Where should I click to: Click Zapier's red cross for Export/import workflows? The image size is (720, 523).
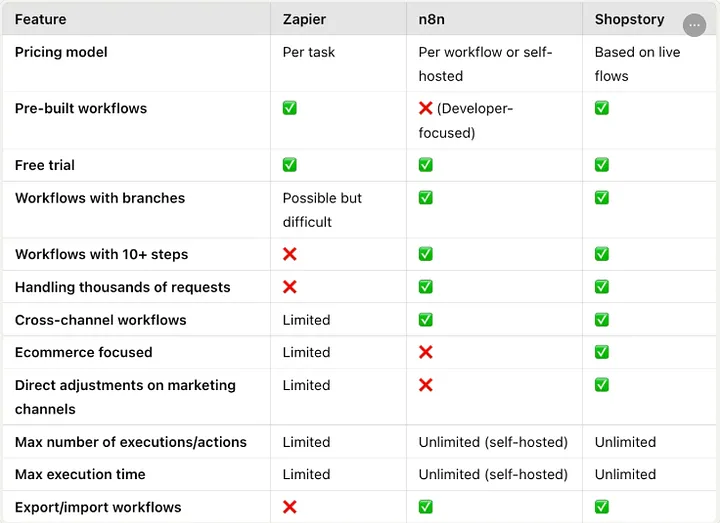coord(290,507)
